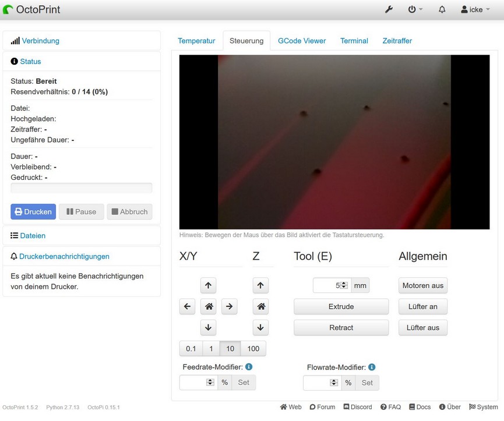Click the extrusion length mm field

tap(332, 285)
